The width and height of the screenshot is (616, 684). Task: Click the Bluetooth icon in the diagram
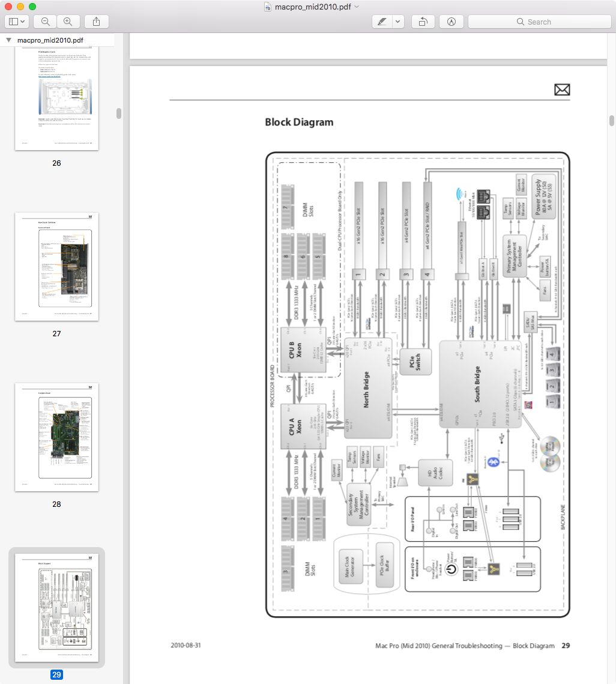coord(494,462)
